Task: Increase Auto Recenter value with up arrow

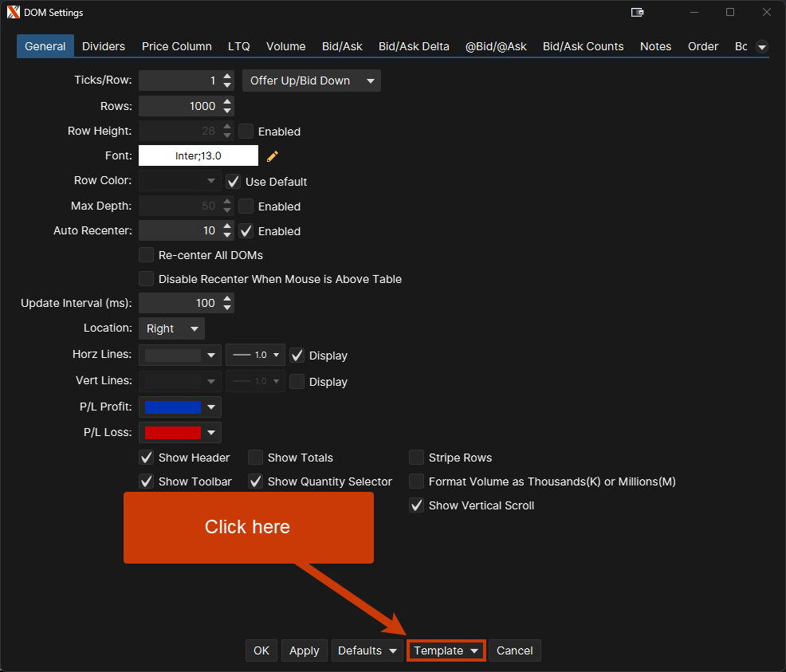Action: [228, 226]
